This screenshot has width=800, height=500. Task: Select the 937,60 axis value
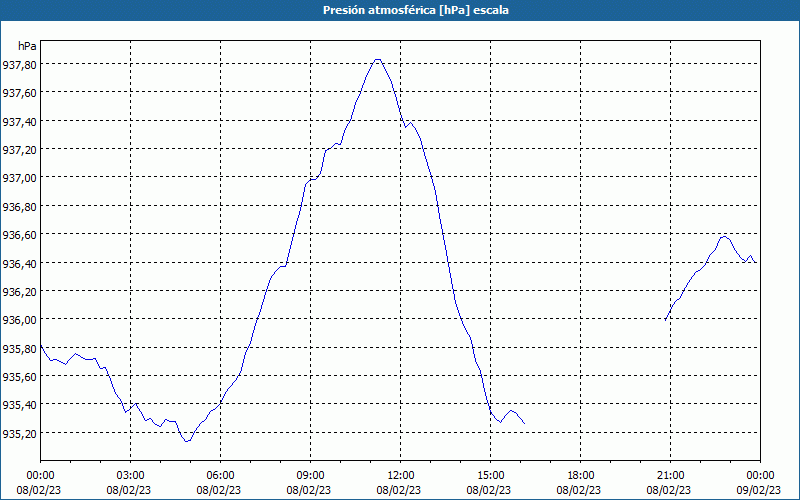pyautogui.click(x=19, y=92)
